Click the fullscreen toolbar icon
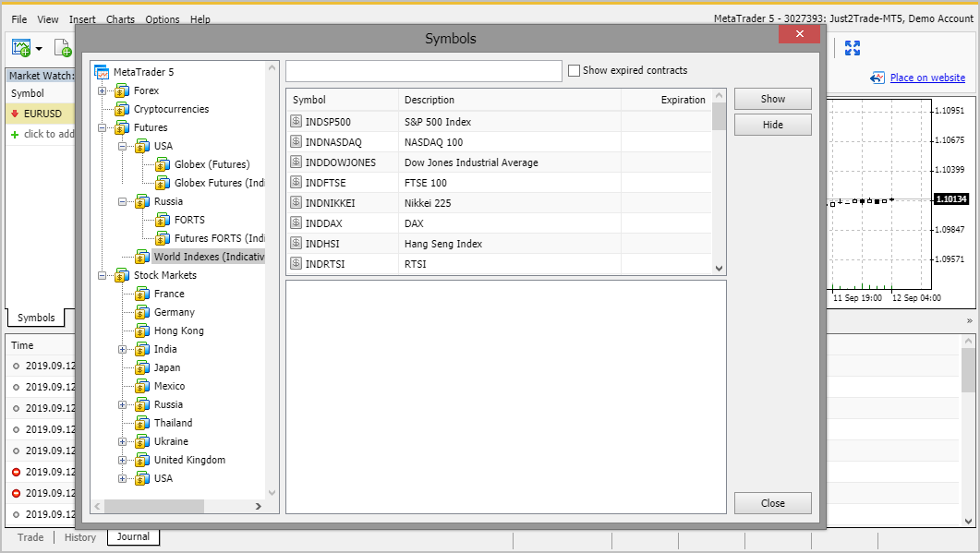 853,48
